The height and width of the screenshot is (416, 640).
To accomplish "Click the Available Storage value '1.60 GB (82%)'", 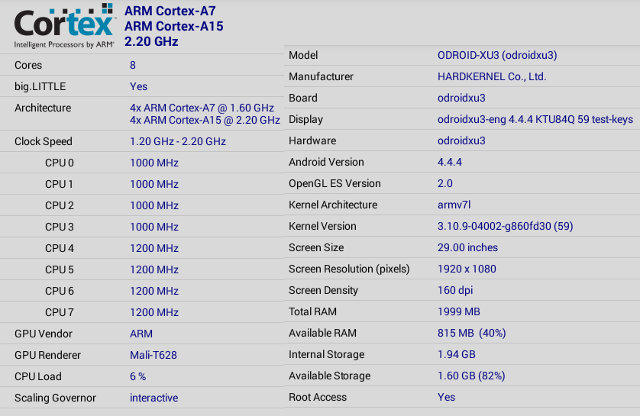I will [471, 376].
